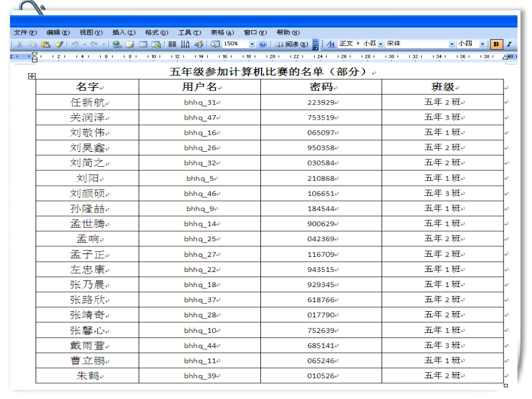The image size is (532, 399).
Task: Open the 窗口(W) menu
Action: (255, 32)
